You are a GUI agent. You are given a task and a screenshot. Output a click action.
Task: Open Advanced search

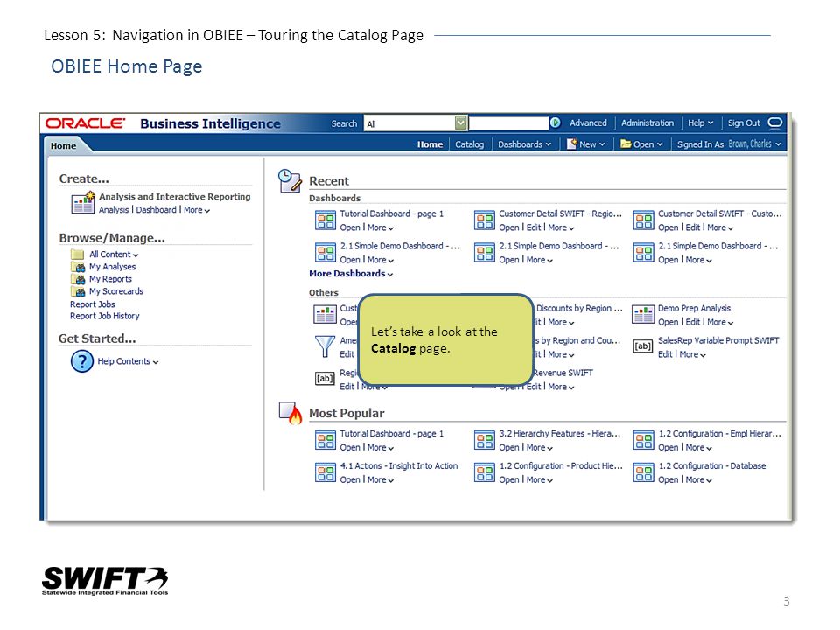[588, 122]
